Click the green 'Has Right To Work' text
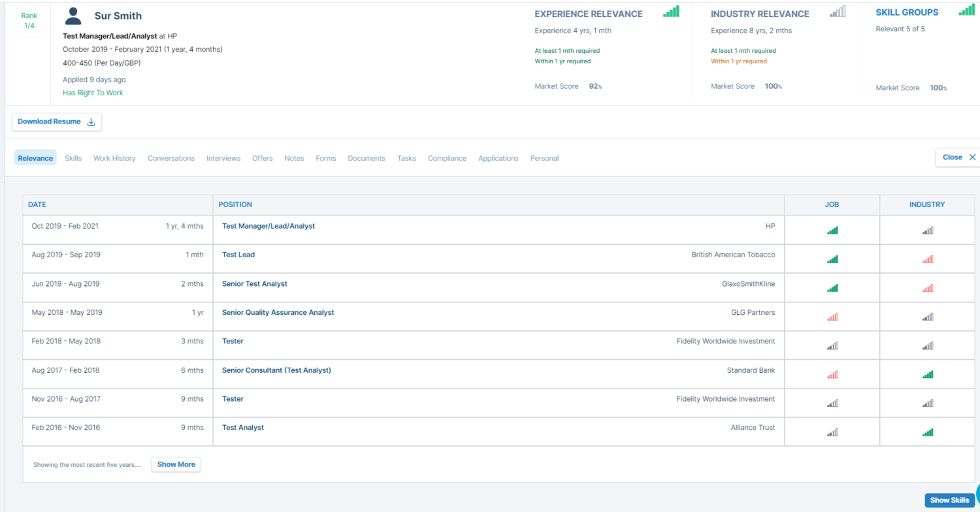This screenshot has height=512, width=980. (93, 93)
